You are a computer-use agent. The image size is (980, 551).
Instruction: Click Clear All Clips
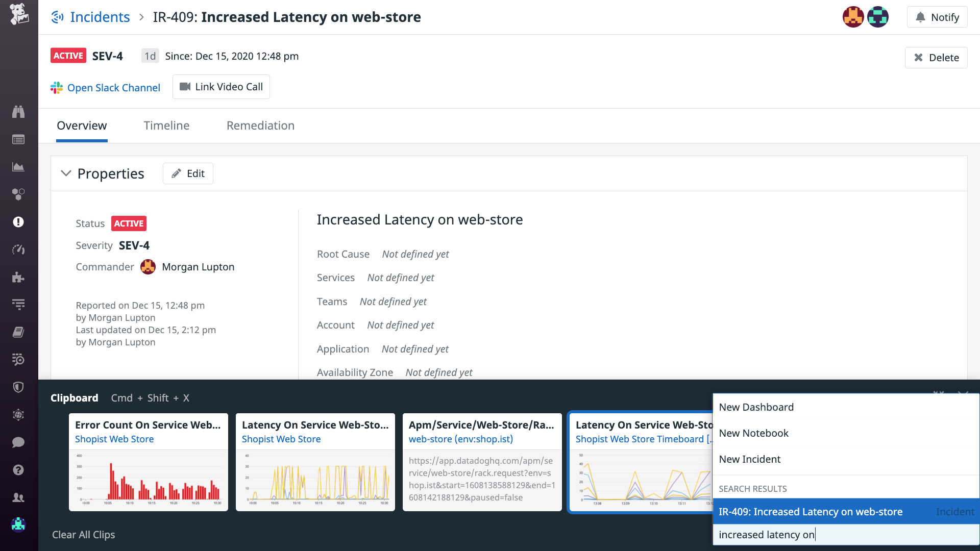[83, 534]
